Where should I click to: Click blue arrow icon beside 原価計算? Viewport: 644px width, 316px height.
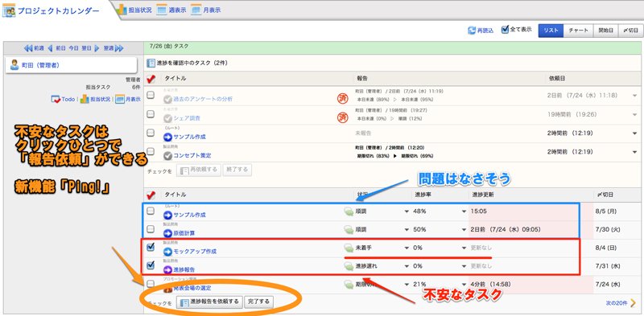[x=167, y=233]
